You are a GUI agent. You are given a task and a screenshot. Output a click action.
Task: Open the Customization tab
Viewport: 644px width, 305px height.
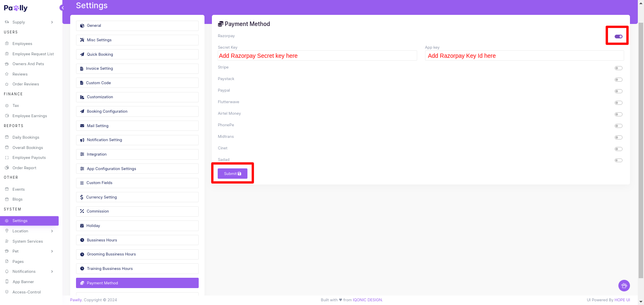coord(137,97)
